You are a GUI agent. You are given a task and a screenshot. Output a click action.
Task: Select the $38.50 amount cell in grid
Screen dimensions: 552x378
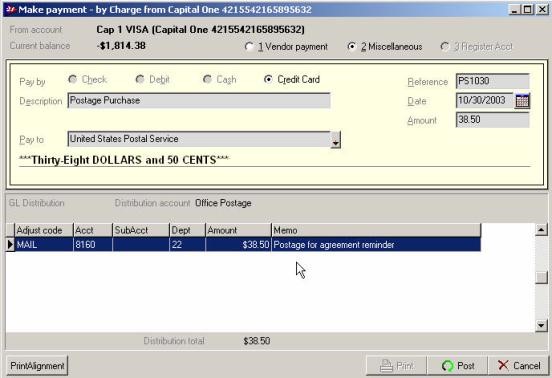pos(238,245)
